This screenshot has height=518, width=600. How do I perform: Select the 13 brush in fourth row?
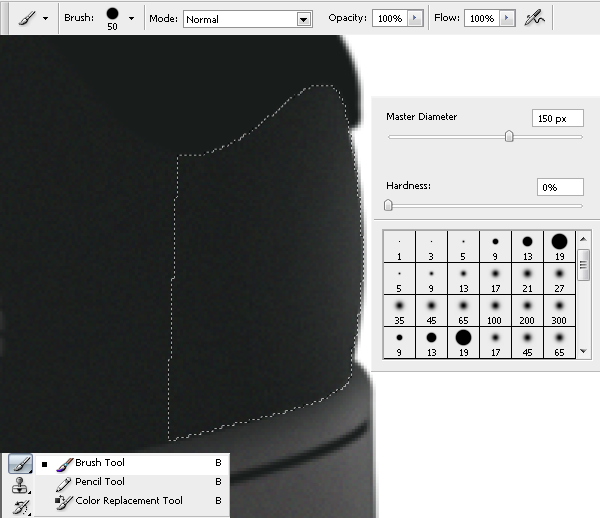pyautogui.click(x=431, y=343)
